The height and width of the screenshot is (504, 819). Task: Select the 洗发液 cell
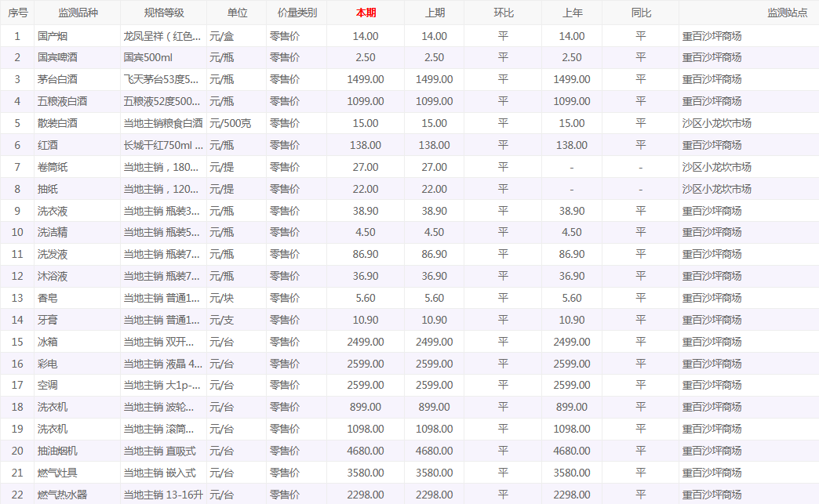[53, 254]
